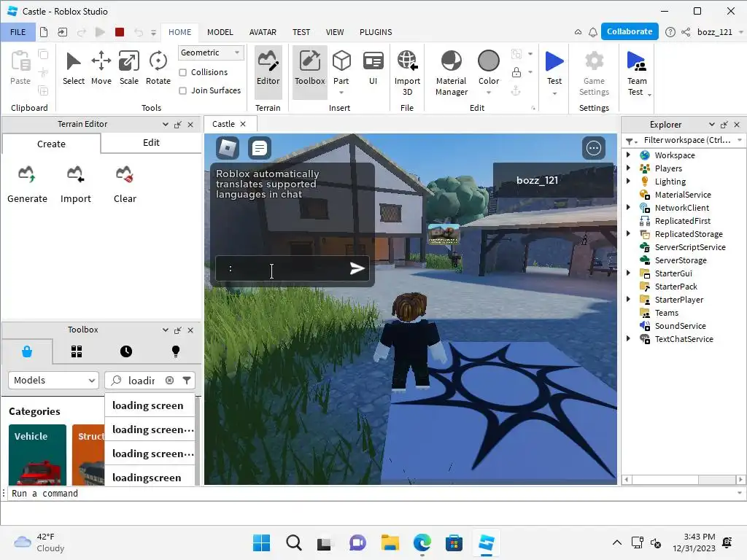Switch to the AVATAR ribbon tab
747x560 pixels.
[x=263, y=32]
